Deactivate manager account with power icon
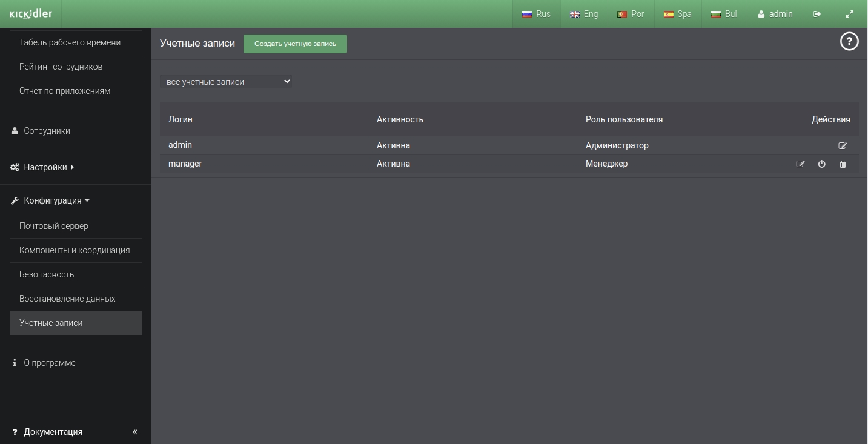The height and width of the screenshot is (444, 868). [x=821, y=164]
